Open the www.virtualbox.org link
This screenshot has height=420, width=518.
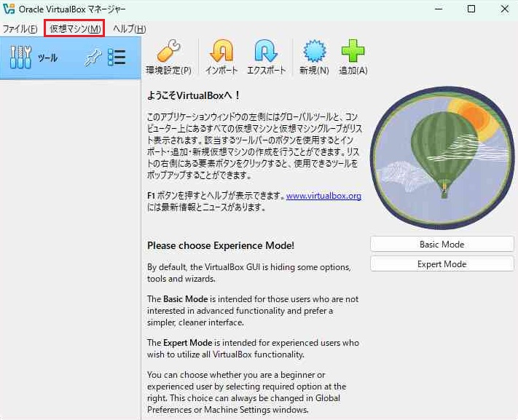point(323,196)
